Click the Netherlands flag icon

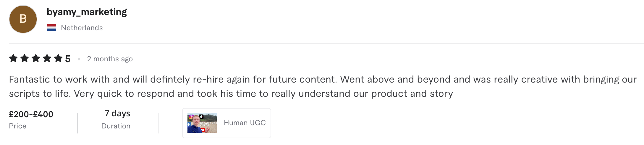pyautogui.click(x=51, y=28)
